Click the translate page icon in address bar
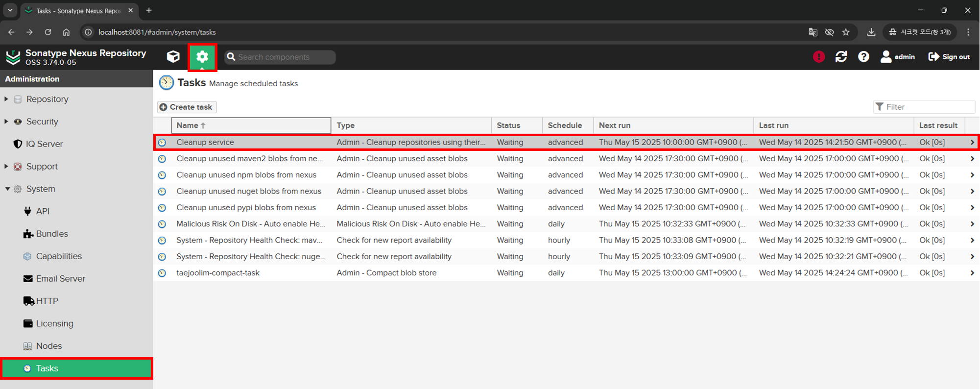Viewport: 980px width, 389px height. 813,32
